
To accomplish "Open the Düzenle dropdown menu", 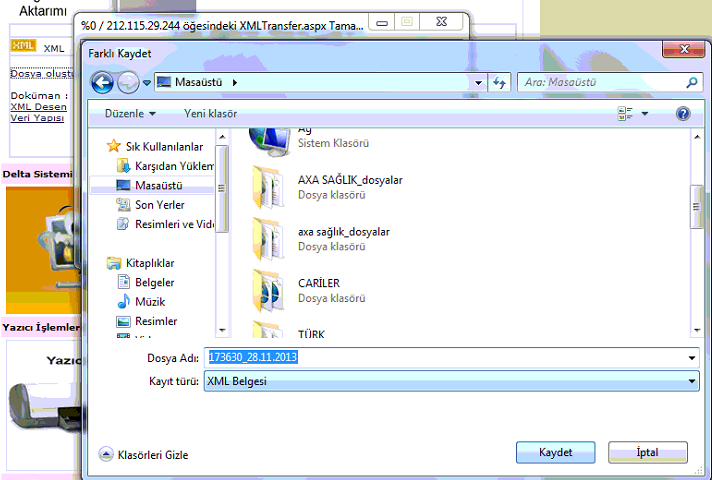I will click(x=130, y=114).
